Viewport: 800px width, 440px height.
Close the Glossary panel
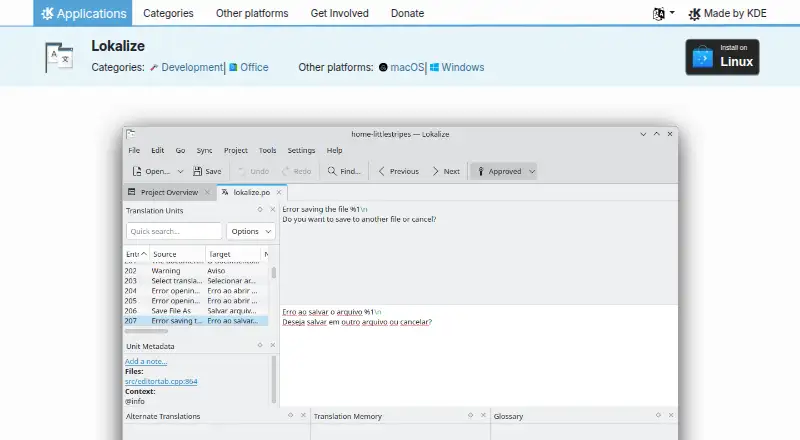pyautogui.click(x=671, y=415)
